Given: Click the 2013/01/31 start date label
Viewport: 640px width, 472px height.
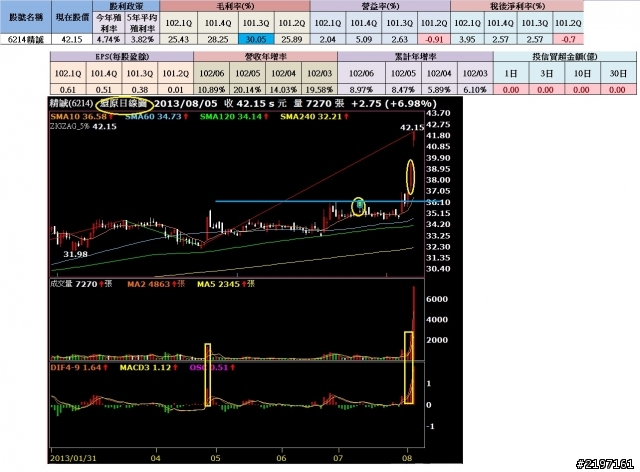Looking at the screenshot, I should pyautogui.click(x=73, y=458).
